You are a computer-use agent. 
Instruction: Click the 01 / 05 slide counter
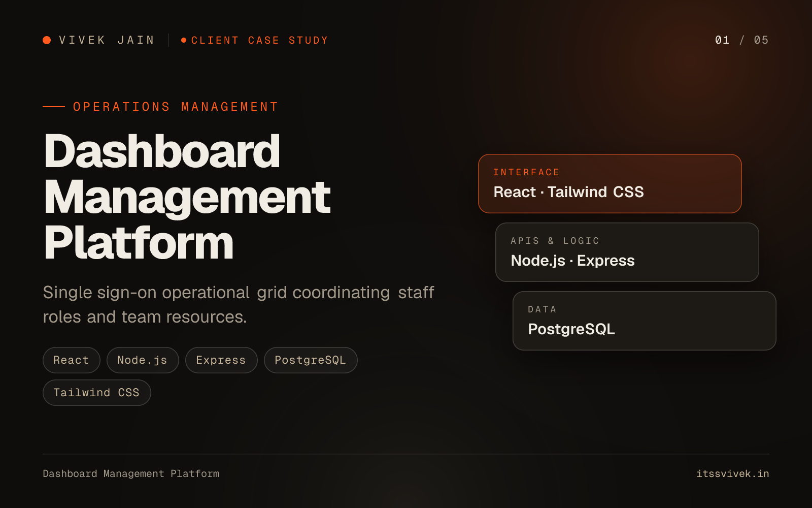(742, 40)
